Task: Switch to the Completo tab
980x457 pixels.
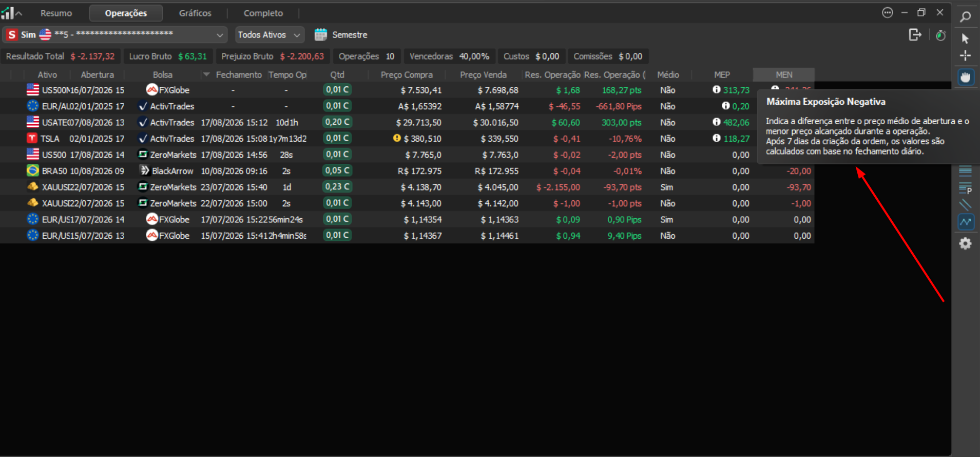Action: coord(263,13)
